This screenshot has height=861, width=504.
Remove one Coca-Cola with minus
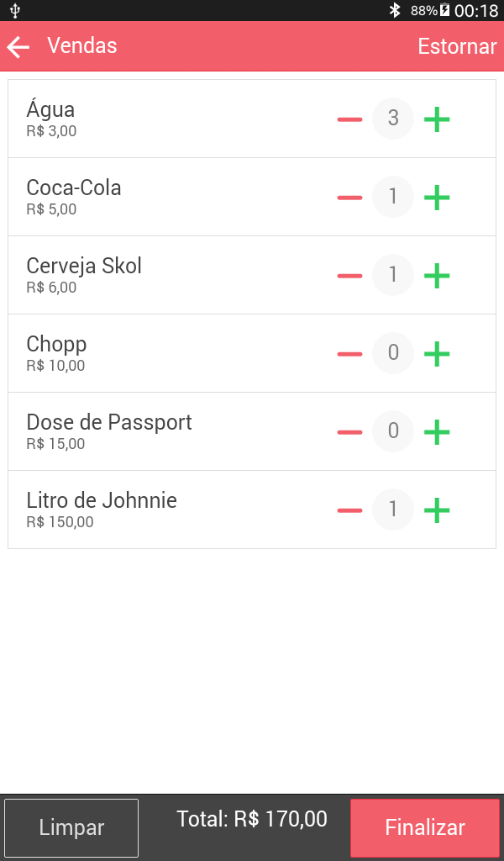tap(349, 198)
